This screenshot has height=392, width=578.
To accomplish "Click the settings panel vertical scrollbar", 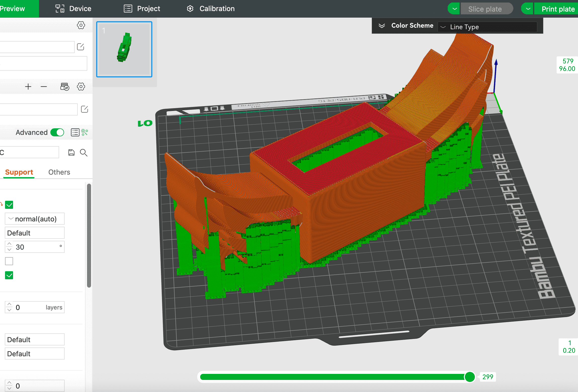I will 89,236.
